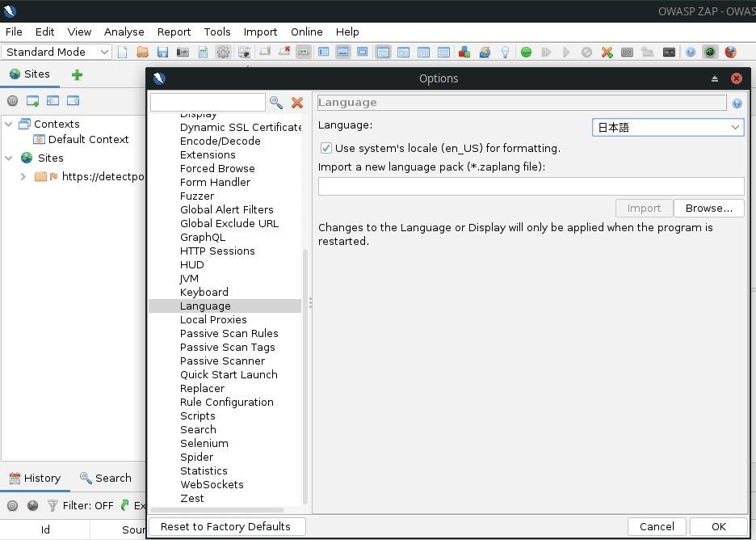Click the funnel Filter: OFF icon
Image resolution: width=756 pixels, height=540 pixels.
[x=52, y=505]
